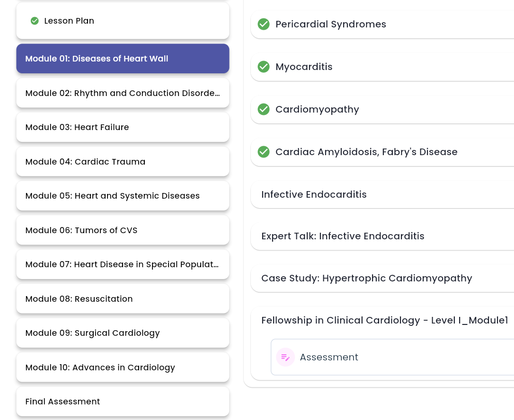Open the Final Assessment section
This screenshot has height=420, width=514.
(123, 402)
